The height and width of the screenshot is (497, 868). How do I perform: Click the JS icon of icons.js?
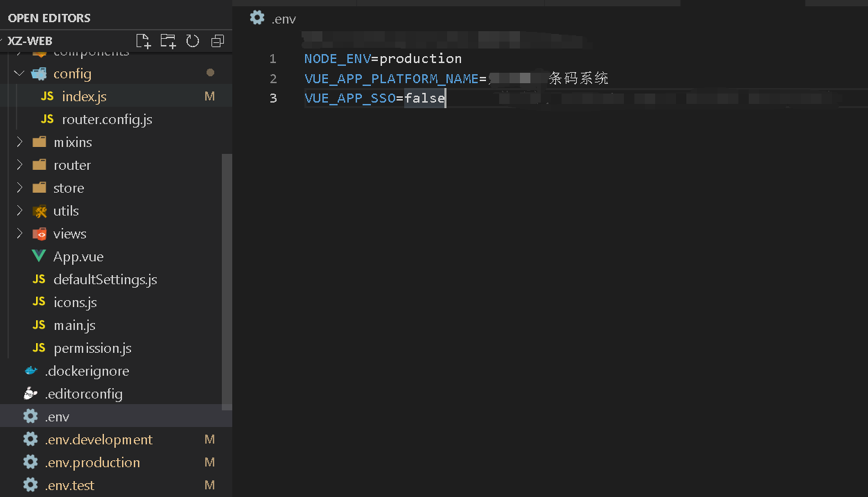39,302
